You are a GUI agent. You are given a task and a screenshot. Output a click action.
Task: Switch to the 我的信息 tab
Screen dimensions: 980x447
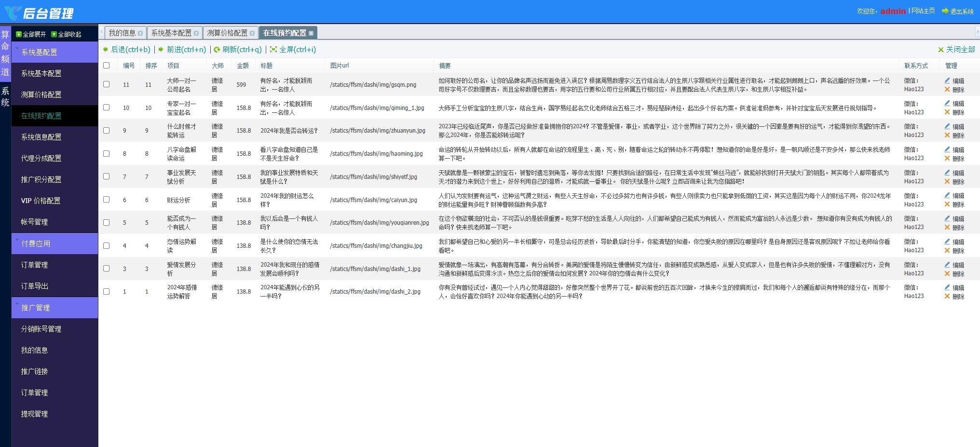122,33
